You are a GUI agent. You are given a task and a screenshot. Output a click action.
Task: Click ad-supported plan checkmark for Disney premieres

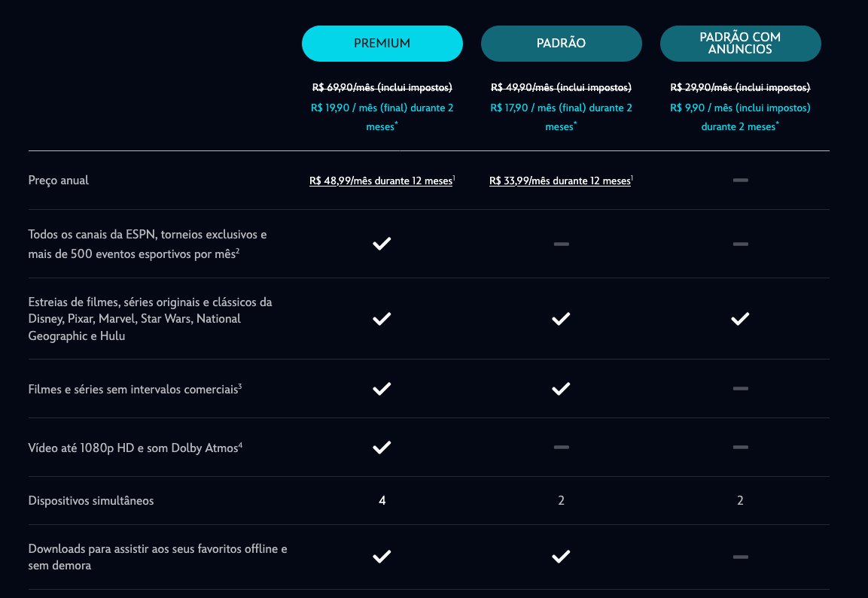(x=740, y=319)
